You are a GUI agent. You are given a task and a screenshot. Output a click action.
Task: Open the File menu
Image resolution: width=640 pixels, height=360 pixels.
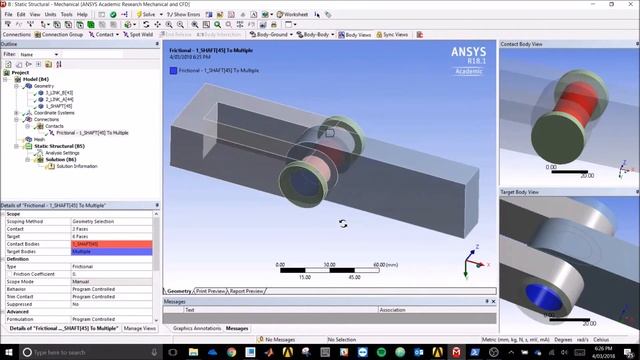[x=9, y=14]
